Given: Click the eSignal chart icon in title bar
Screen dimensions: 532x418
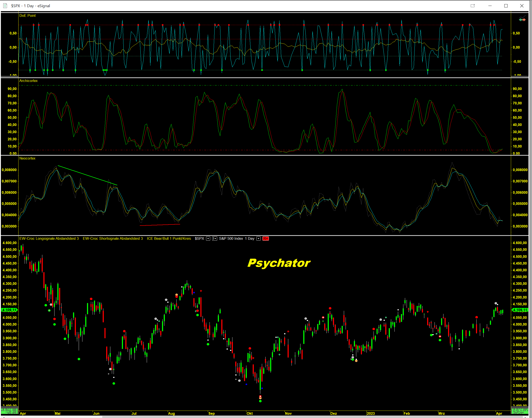Looking at the screenshot, I should pos(5,6).
